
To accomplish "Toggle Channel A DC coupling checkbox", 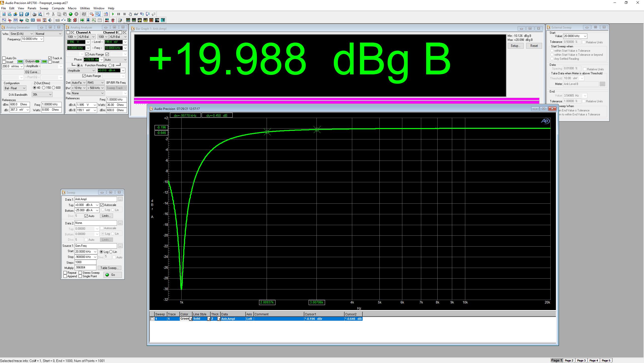I will [x=68, y=33].
